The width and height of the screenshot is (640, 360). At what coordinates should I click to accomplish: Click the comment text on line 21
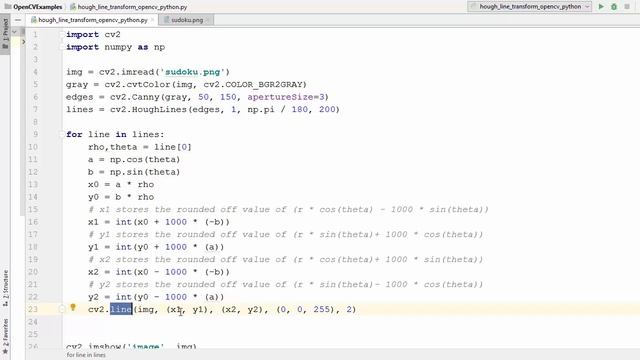285,284
